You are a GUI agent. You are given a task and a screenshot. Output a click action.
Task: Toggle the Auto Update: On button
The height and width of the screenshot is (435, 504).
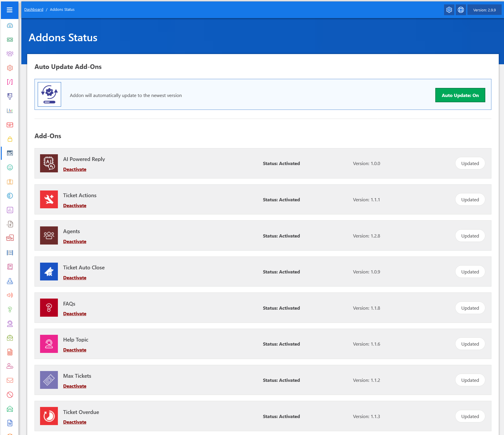point(460,95)
